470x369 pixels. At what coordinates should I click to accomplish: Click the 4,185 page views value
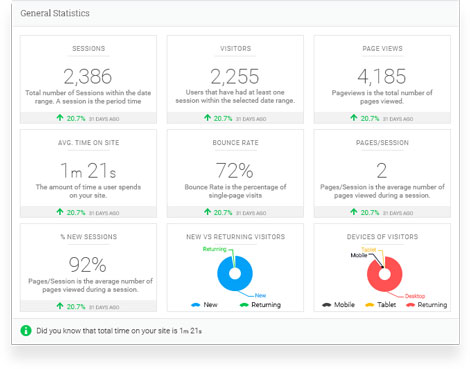382,77
